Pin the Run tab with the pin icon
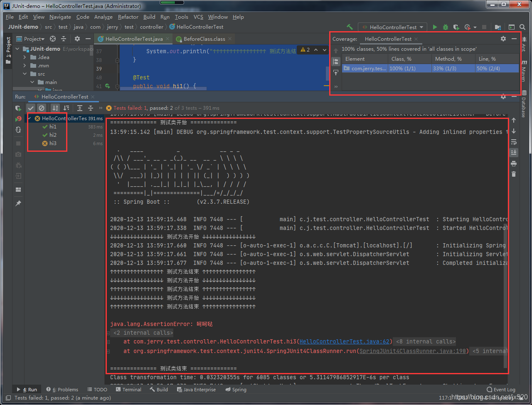Viewport: 532px width, 405px height. click(18, 203)
